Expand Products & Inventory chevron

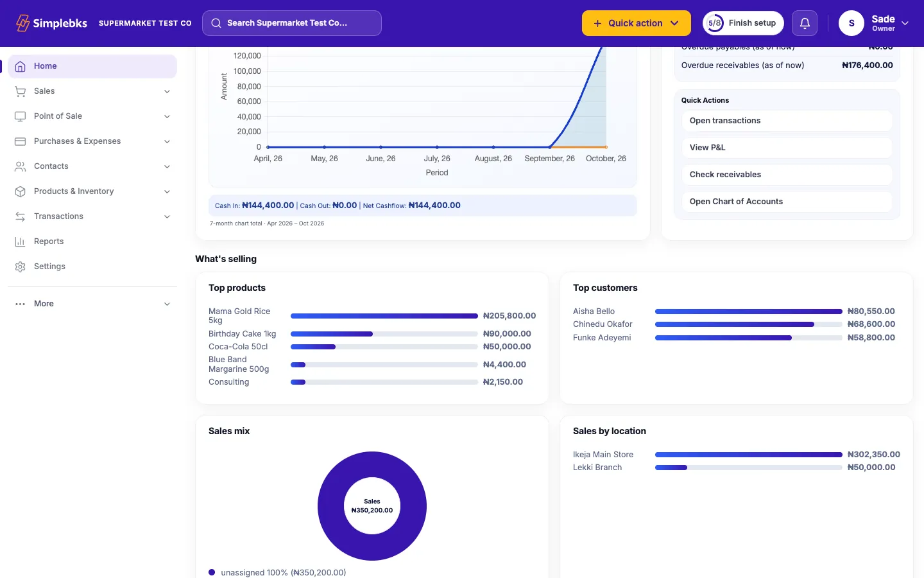pos(167,191)
